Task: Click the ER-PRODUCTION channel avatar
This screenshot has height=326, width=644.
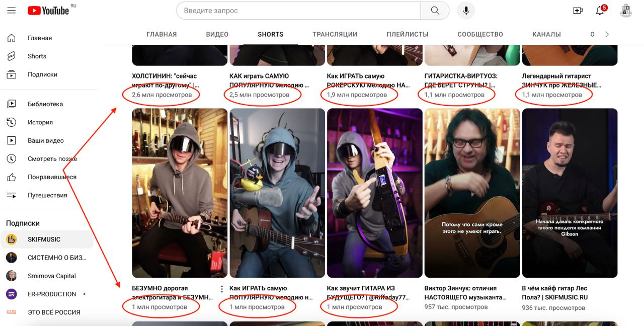Action: 11,294
